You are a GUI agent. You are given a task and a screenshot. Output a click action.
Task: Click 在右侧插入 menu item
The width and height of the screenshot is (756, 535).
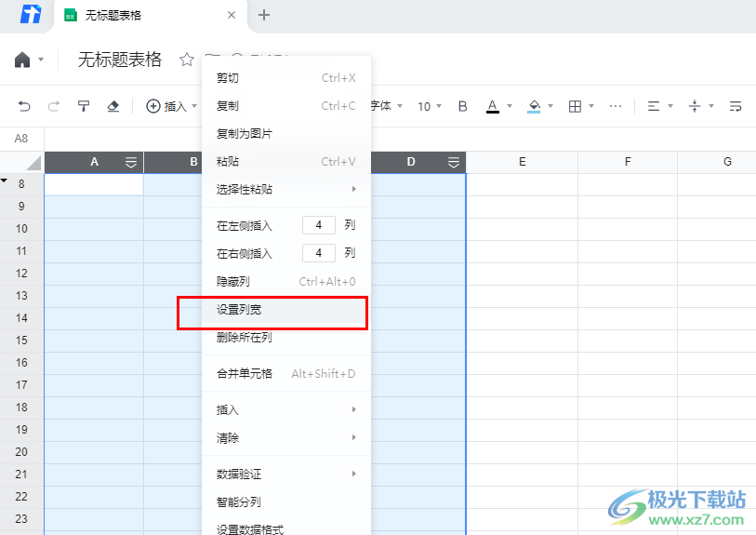(244, 254)
